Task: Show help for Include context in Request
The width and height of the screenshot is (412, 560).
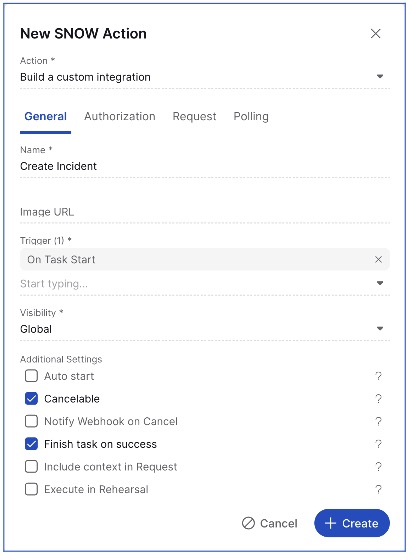Action: pos(378,467)
